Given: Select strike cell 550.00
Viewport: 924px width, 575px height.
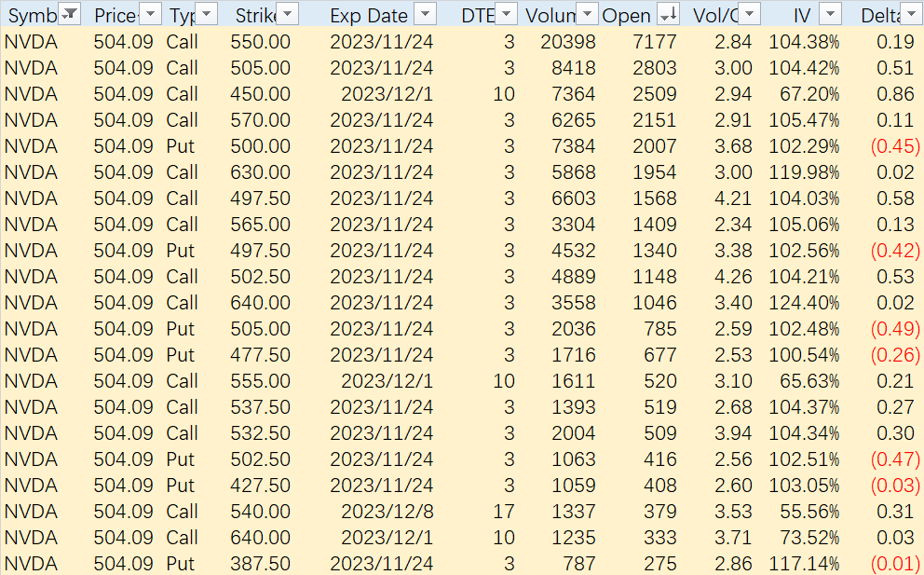Looking at the screenshot, I should click(261, 42).
